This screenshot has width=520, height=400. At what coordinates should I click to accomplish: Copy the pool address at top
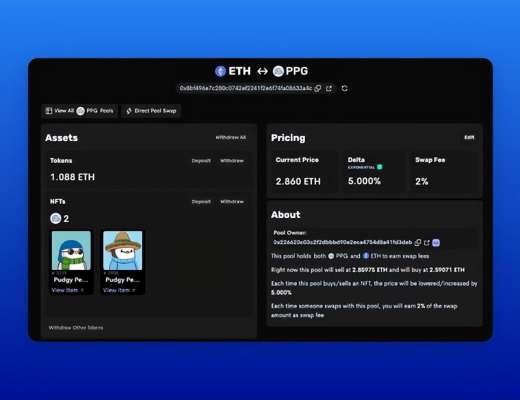point(318,88)
